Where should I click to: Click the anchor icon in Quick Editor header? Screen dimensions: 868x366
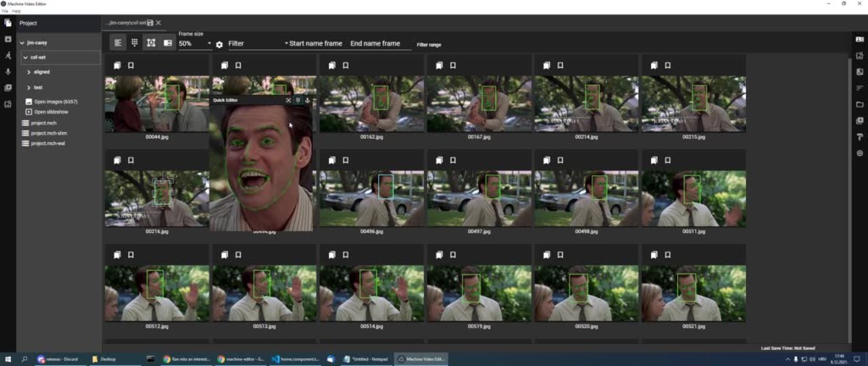pyautogui.click(x=308, y=101)
